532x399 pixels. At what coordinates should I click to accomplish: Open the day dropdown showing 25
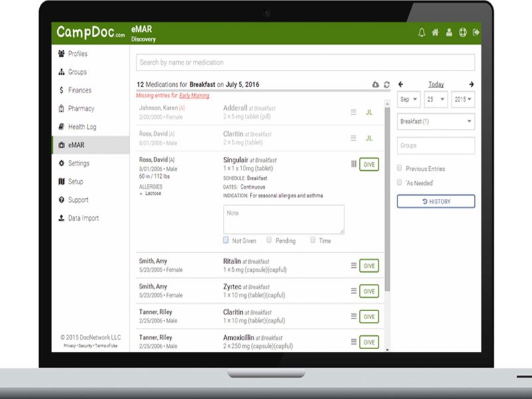[x=436, y=99]
